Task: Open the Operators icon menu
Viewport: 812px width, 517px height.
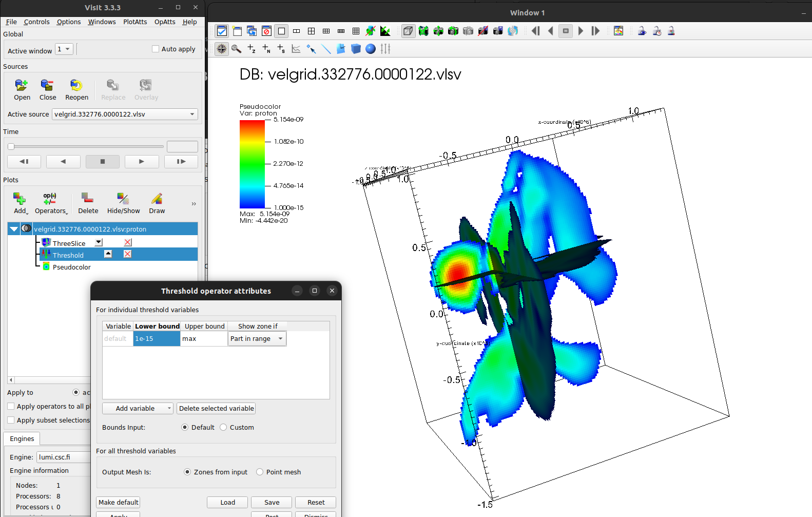Action: tap(50, 199)
